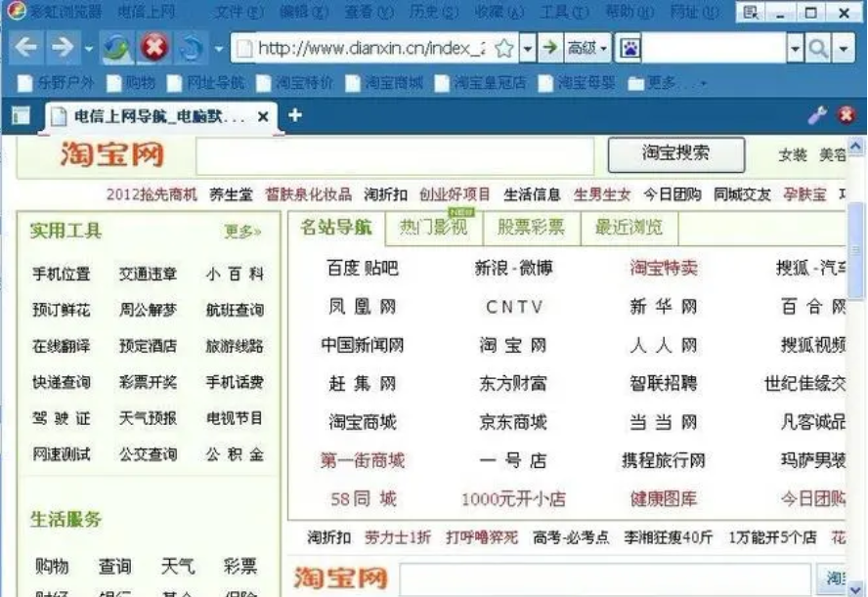Click the vertical scrollbar thumb
This screenshot has height=597, width=868.
(x=856, y=251)
